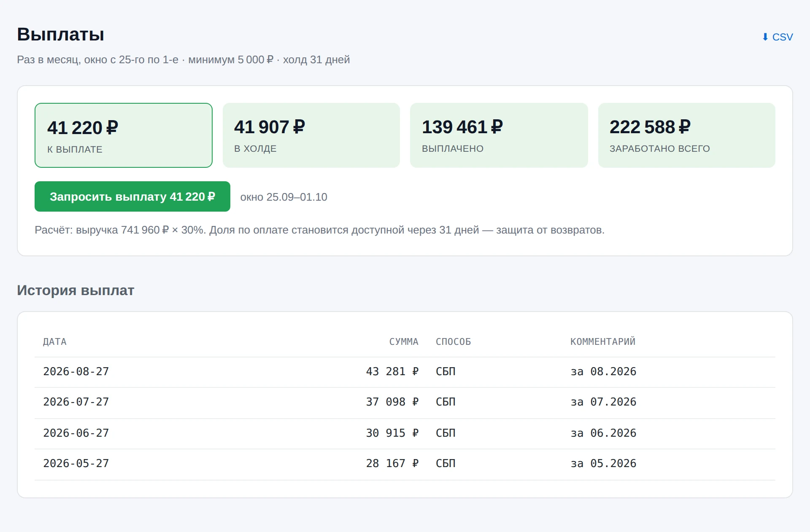Select the date cell 2026-06-27
This screenshot has width=810, height=532.
pyautogui.click(x=76, y=433)
